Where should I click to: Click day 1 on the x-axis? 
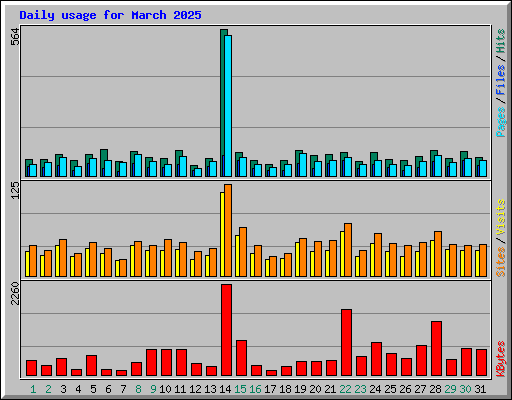[33, 389]
